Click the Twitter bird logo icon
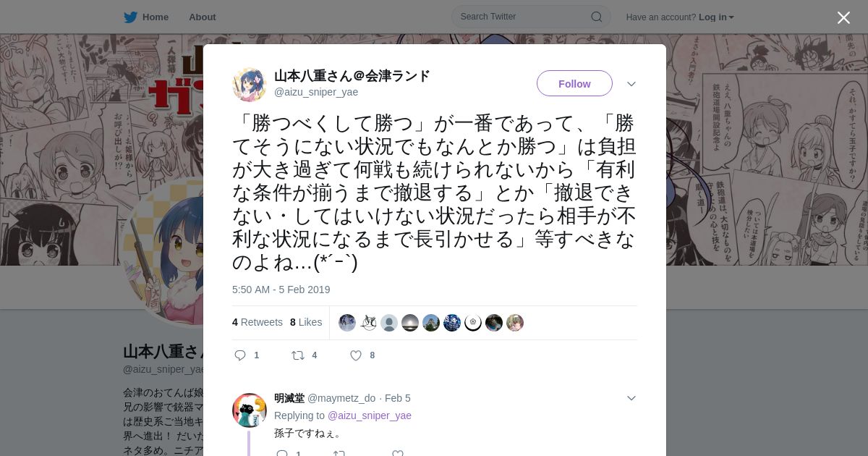The image size is (868, 456). [130, 17]
